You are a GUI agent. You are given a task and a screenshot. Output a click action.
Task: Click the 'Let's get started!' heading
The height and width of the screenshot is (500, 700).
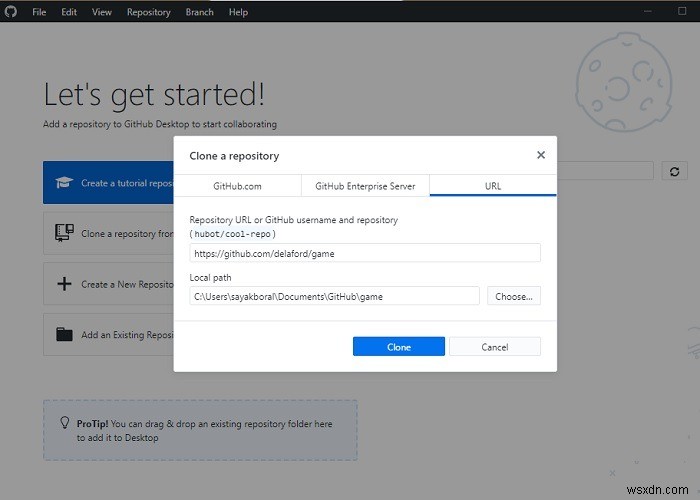(154, 94)
